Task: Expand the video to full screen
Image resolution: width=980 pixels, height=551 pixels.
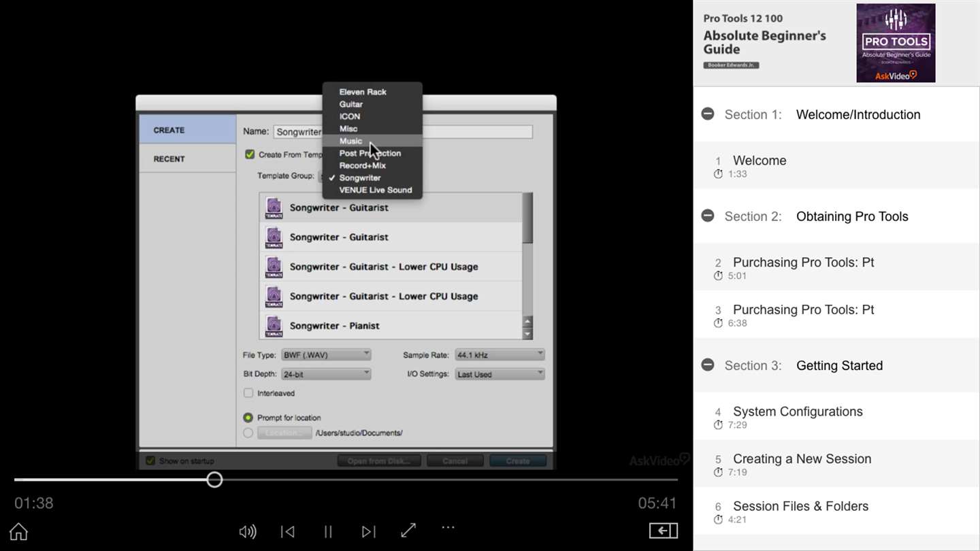Action: pos(408,531)
